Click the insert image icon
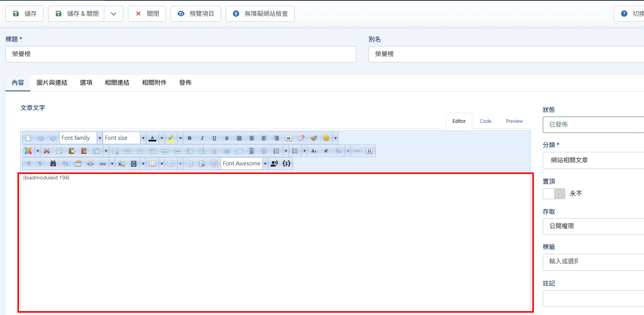 pos(121,164)
